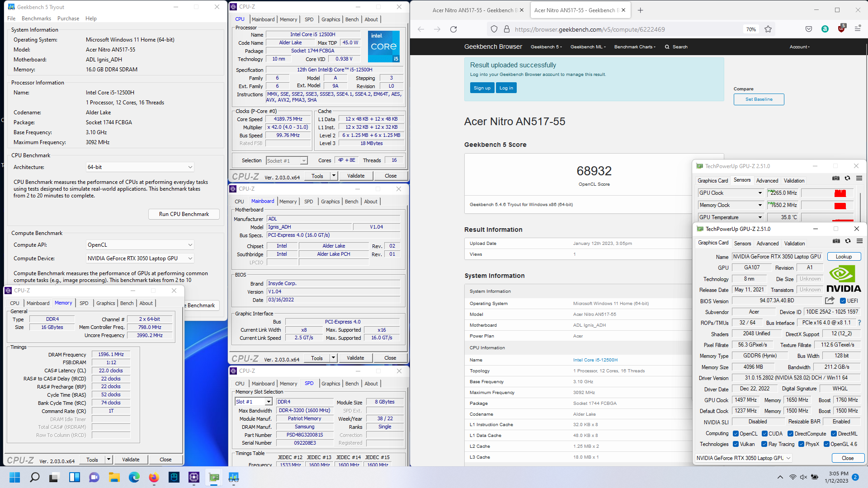868x488 pixels.
Task: Click refresh icon in front GPU-Z window
Action: pos(848,241)
